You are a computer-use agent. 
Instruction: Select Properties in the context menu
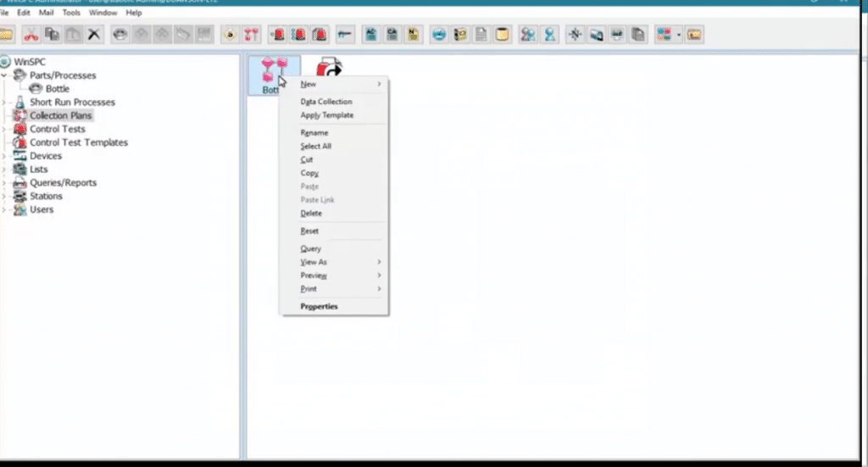click(319, 306)
